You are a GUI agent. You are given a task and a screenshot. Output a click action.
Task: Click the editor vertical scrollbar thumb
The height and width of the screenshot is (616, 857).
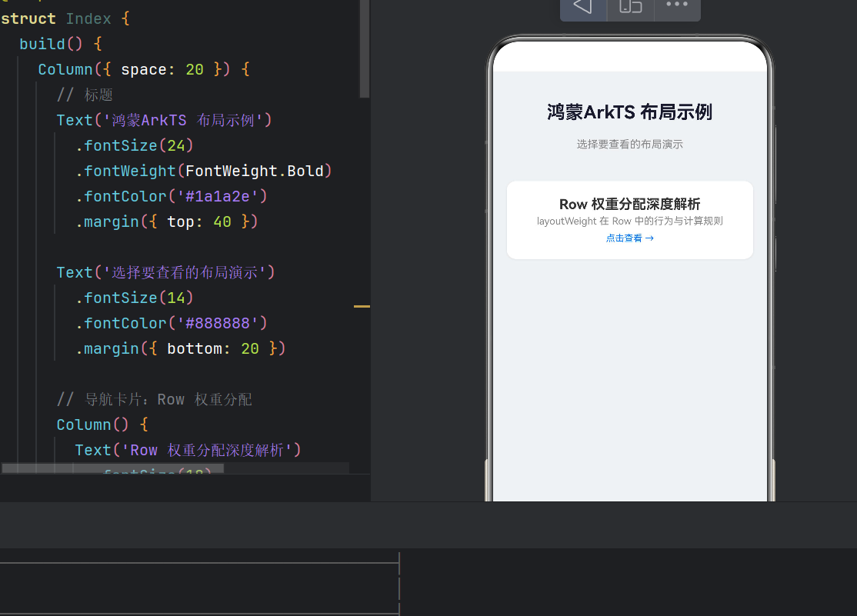point(365,48)
